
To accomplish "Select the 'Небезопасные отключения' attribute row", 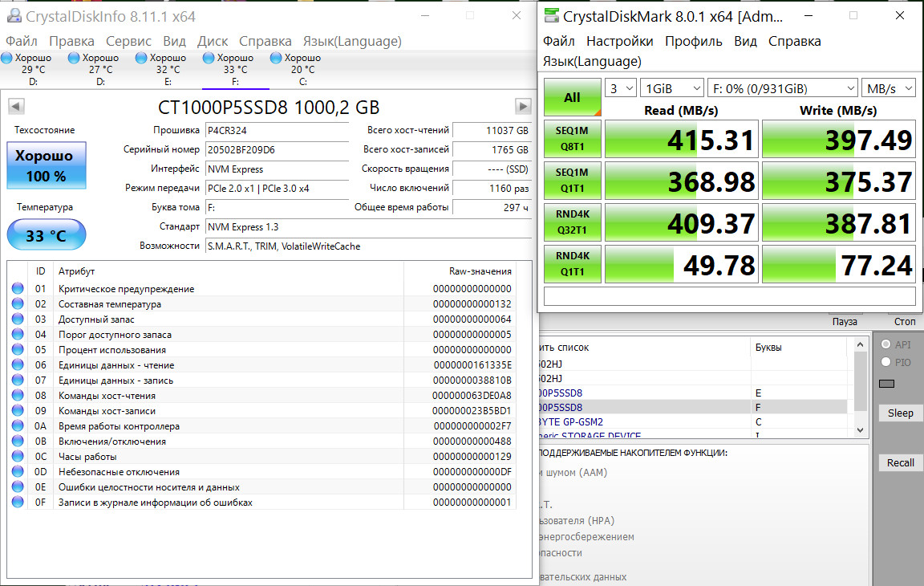I will [263, 472].
